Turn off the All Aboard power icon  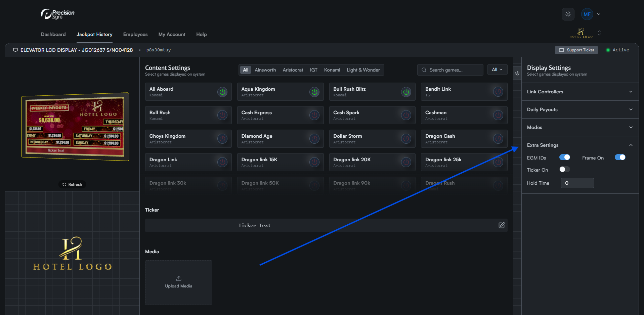(222, 92)
